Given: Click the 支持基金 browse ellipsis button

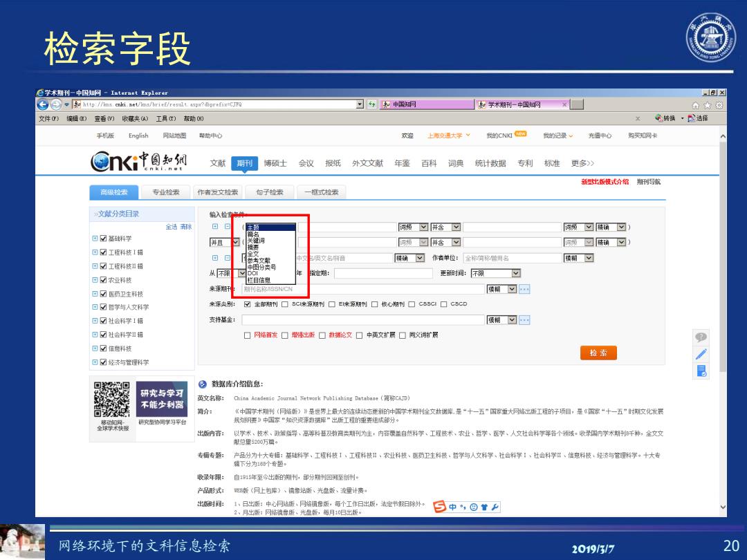Looking at the screenshot, I should 524,320.
